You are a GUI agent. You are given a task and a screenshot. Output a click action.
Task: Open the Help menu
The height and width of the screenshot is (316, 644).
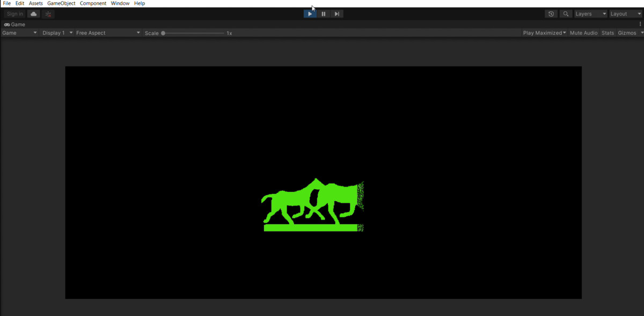pyautogui.click(x=140, y=3)
